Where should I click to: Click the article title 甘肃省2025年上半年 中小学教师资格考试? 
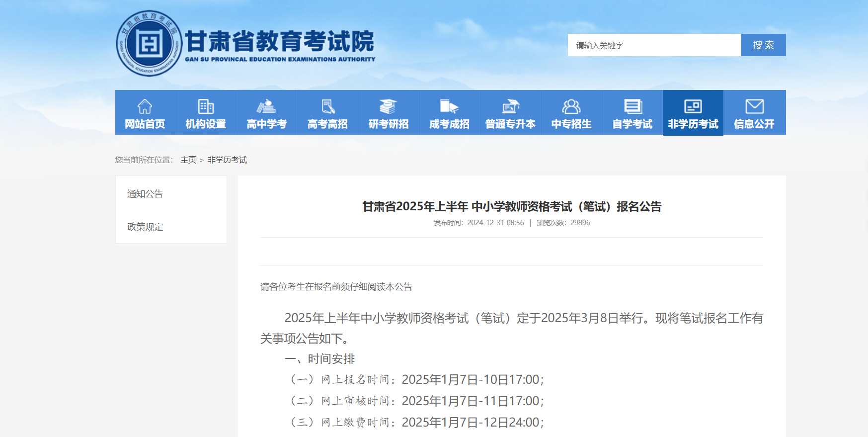tap(512, 206)
